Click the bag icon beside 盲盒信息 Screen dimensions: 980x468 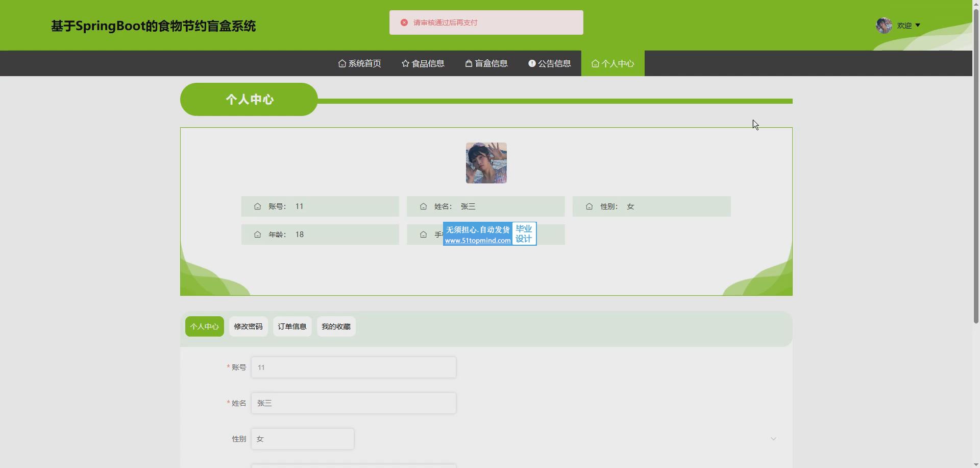coord(469,63)
